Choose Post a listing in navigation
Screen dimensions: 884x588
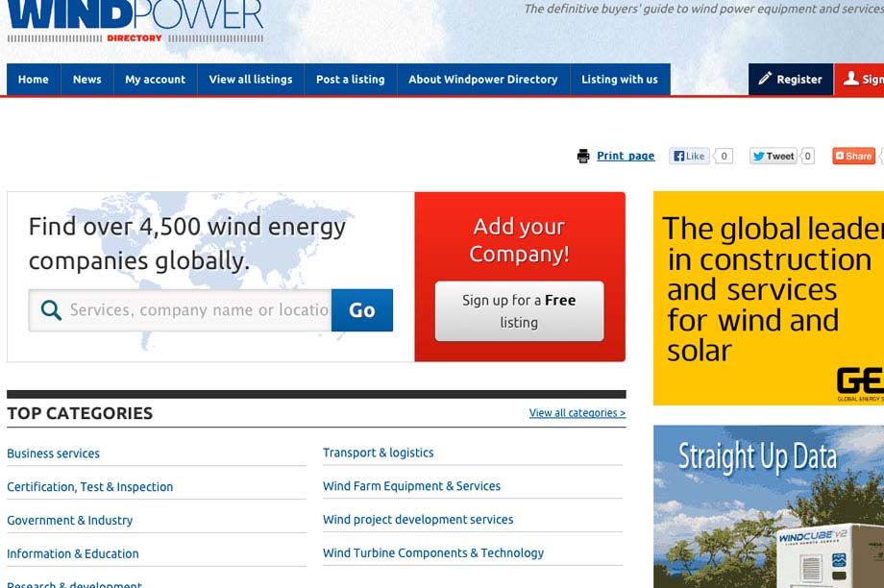350,80
